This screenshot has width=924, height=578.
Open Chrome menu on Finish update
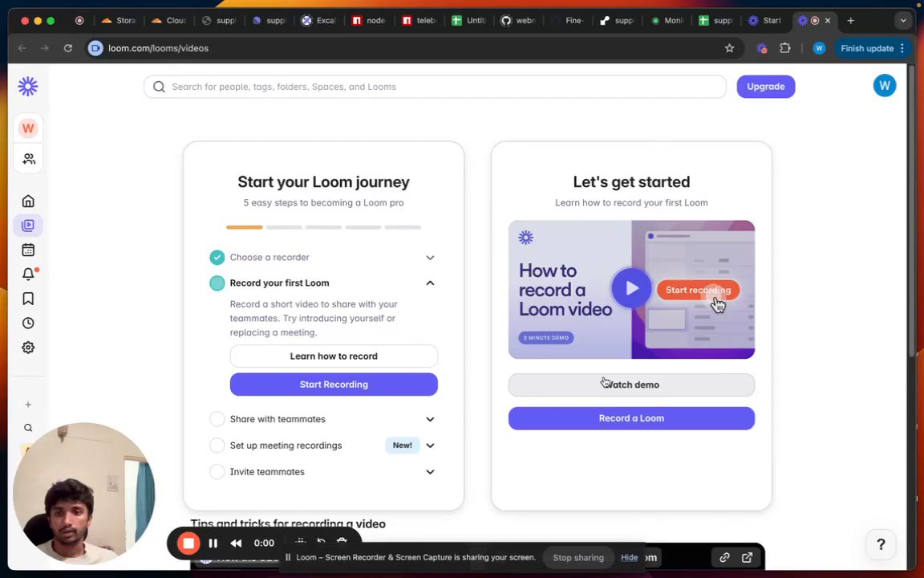click(x=902, y=48)
